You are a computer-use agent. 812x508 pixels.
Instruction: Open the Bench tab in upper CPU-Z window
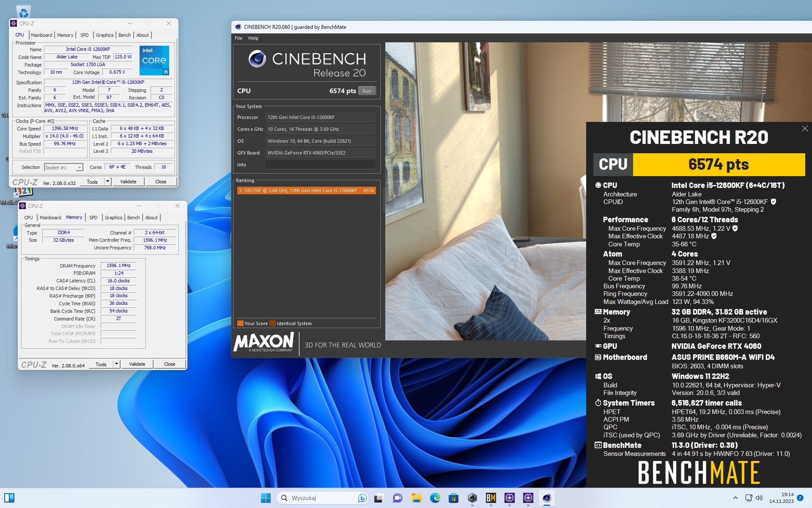124,35
